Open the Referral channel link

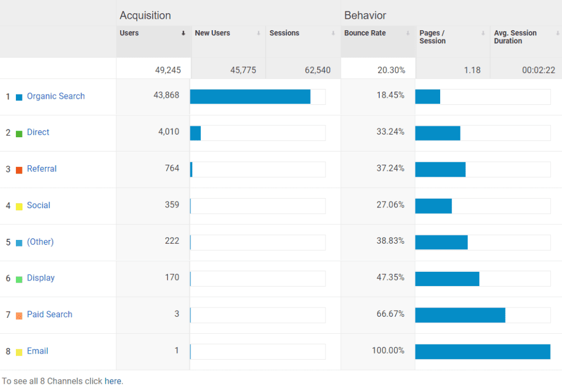(x=42, y=169)
